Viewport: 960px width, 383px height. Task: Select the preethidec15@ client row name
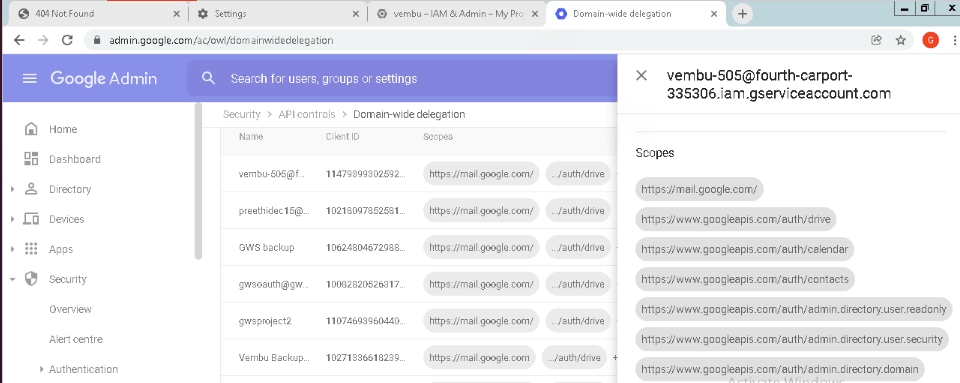(x=274, y=210)
